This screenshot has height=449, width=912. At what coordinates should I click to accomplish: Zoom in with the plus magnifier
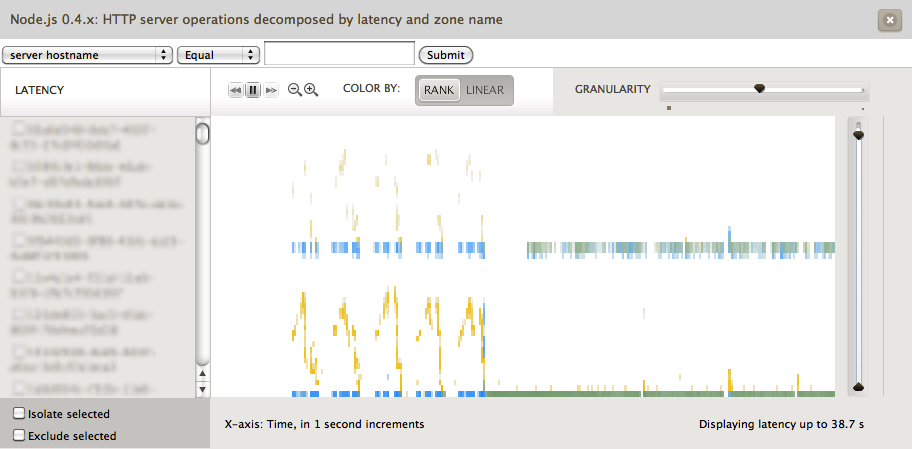pyautogui.click(x=311, y=90)
